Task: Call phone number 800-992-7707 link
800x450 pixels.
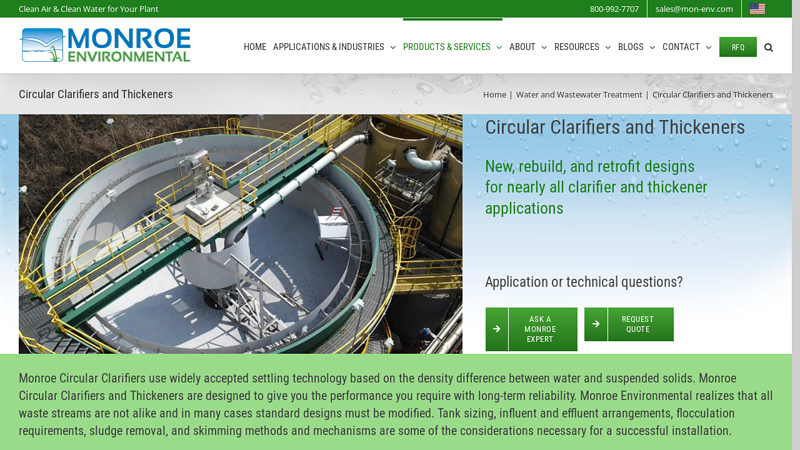Action: (x=614, y=9)
